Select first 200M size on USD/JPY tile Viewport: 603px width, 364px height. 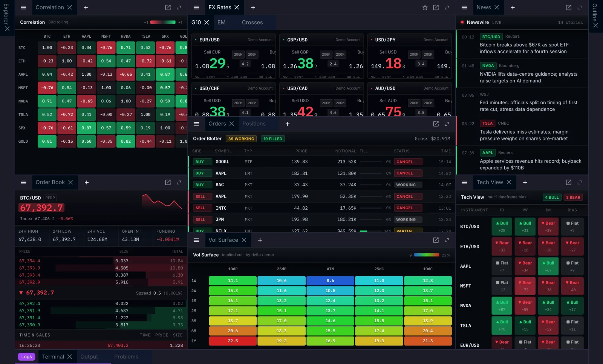coord(414,55)
